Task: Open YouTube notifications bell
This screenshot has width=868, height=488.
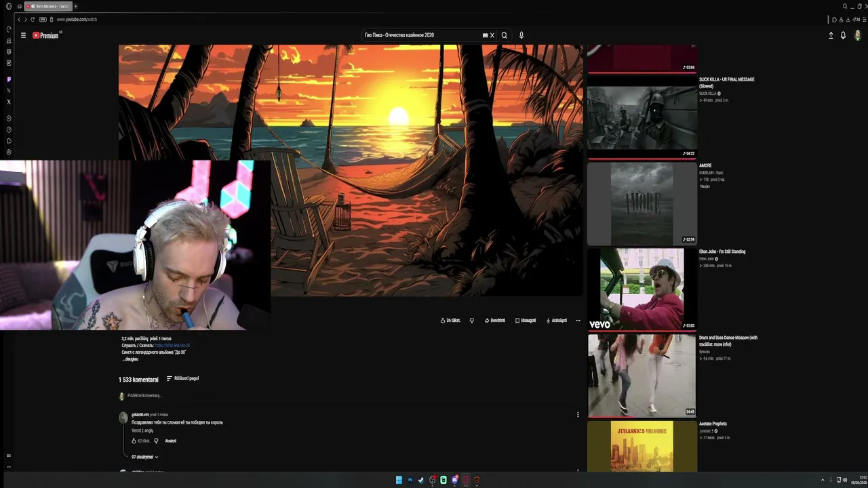Action: pyautogui.click(x=843, y=35)
